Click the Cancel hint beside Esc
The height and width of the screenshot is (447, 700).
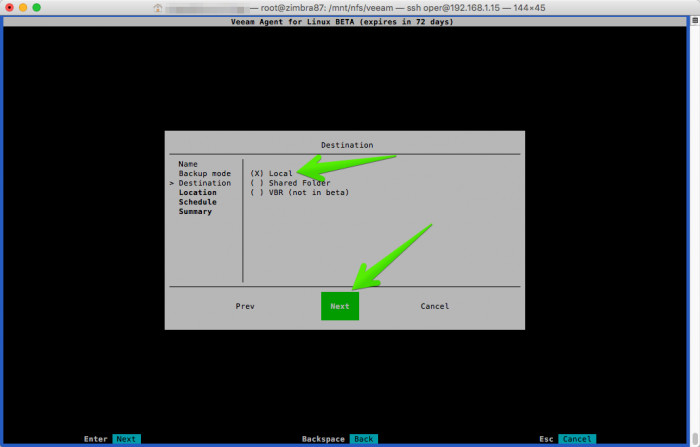pyautogui.click(x=577, y=439)
